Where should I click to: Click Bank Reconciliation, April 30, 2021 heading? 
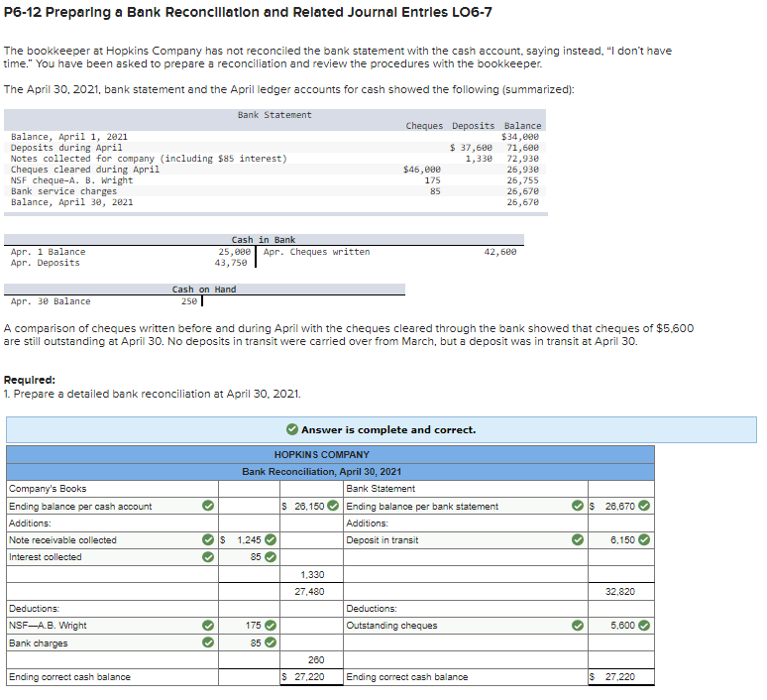(322, 471)
